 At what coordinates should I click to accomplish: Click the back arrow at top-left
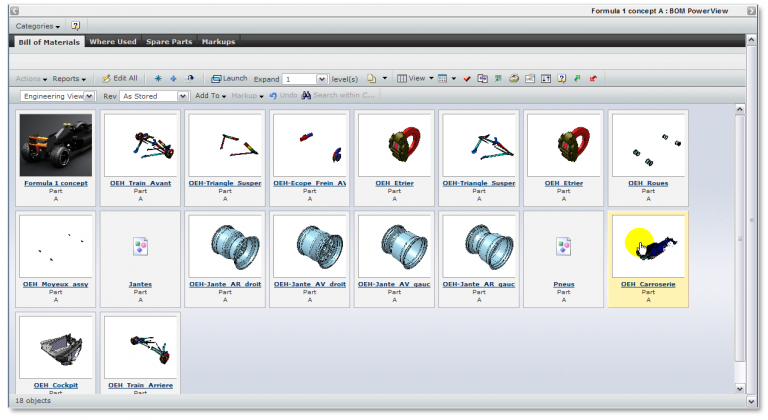pos(15,11)
